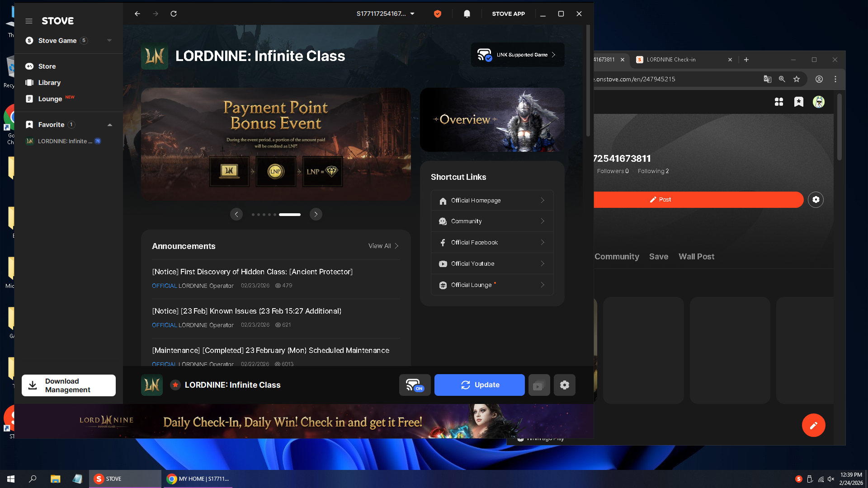
Task: Click the red floating pencil button
Action: coord(813,425)
